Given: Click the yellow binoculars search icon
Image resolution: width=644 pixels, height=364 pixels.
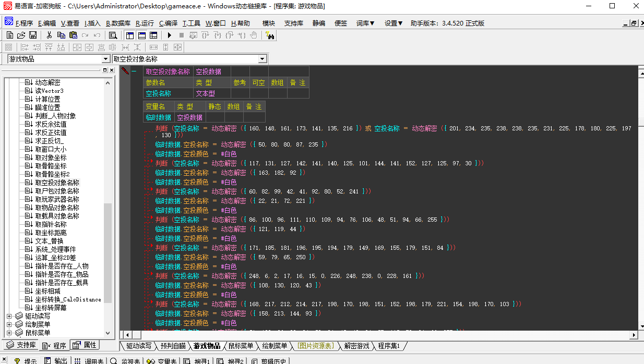Looking at the screenshot, I should (x=271, y=35).
